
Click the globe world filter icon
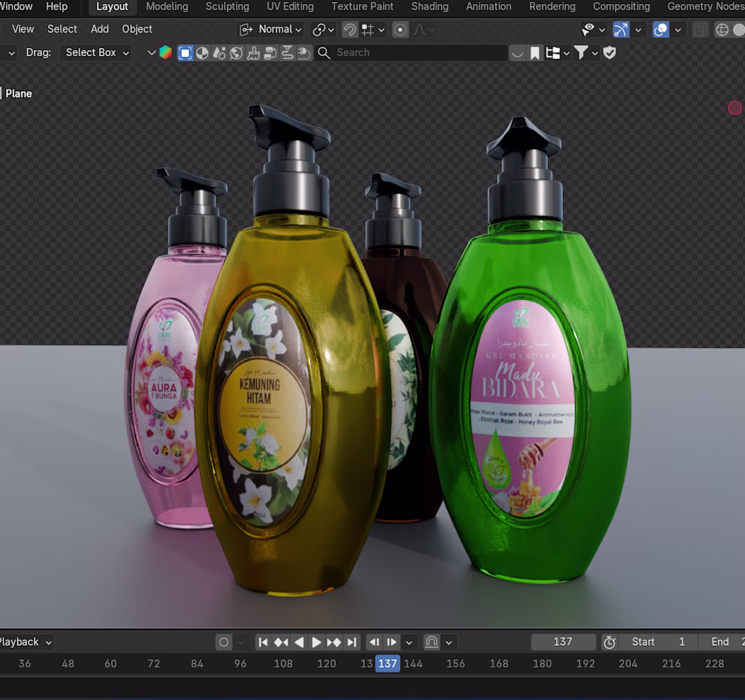(x=236, y=53)
